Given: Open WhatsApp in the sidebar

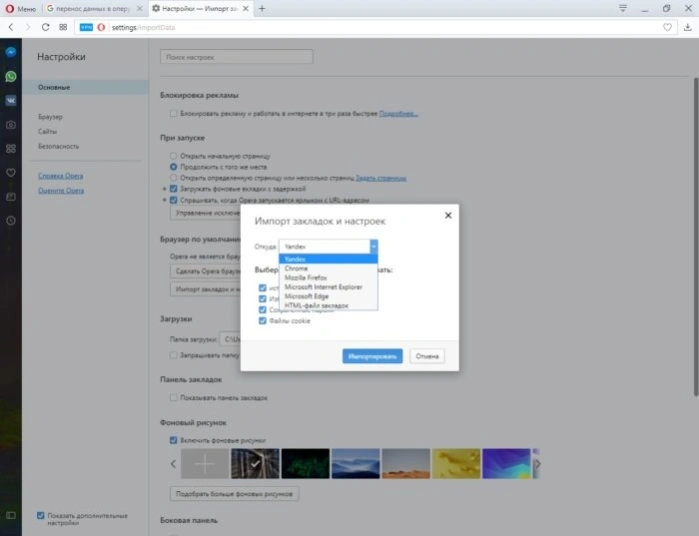Looking at the screenshot, I should pos(11,77).
